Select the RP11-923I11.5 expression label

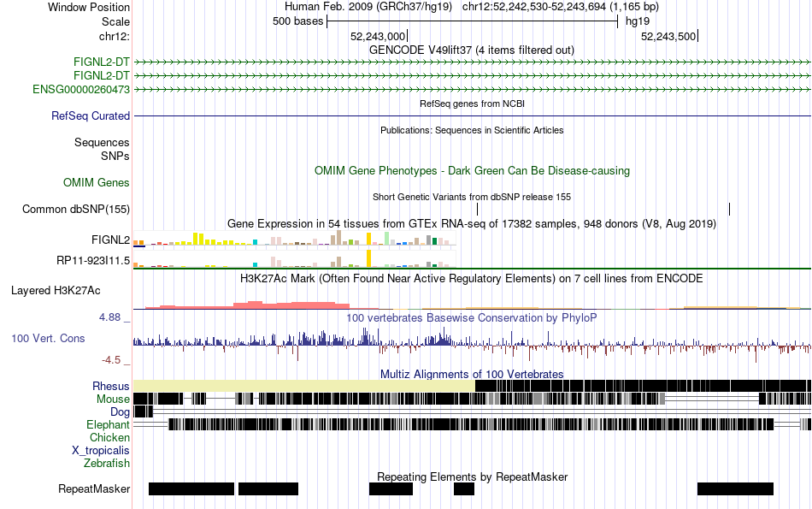pyautogui.click(x=93, y=260)
